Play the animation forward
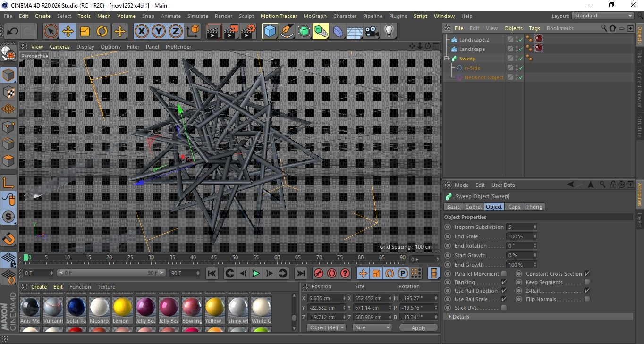 (256, 273)
